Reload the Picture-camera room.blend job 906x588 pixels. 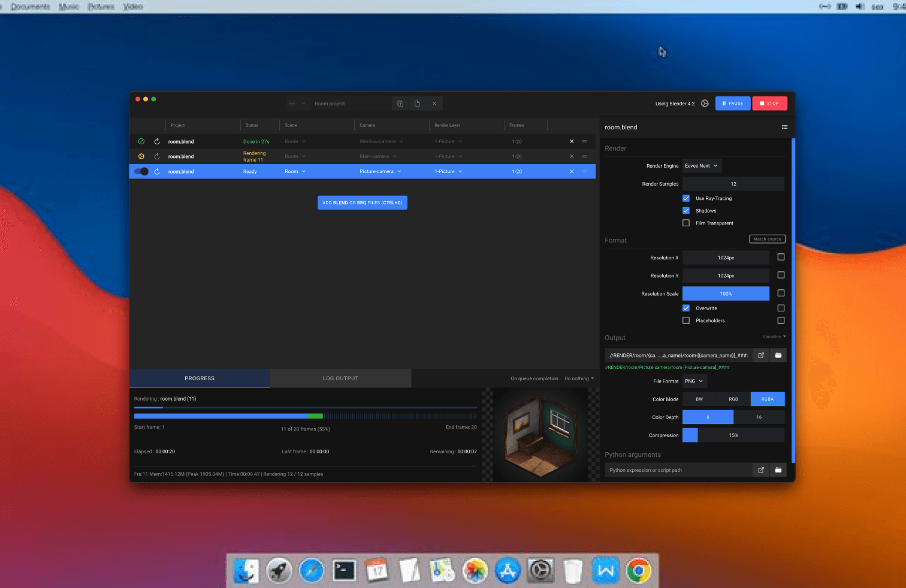[157, 171]
